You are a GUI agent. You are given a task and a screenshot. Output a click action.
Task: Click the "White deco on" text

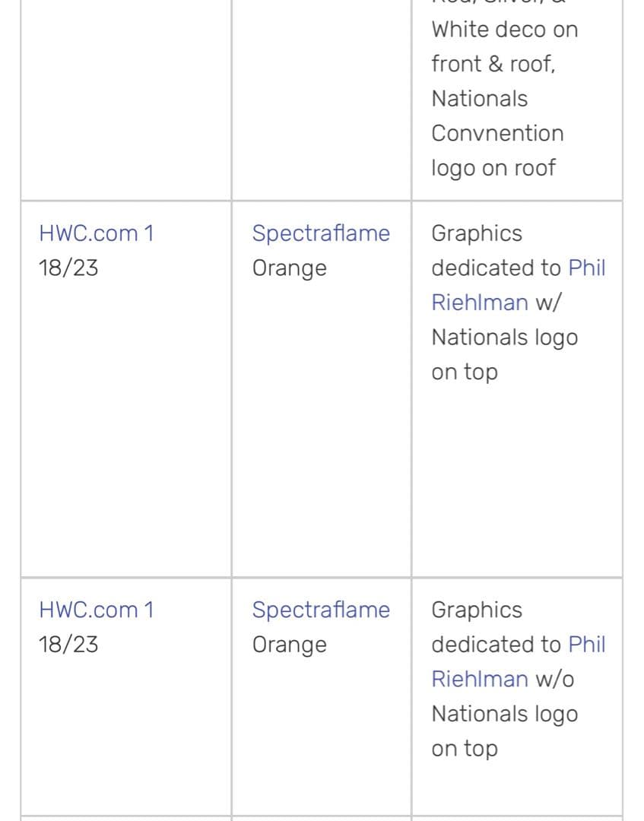(505, 30)
